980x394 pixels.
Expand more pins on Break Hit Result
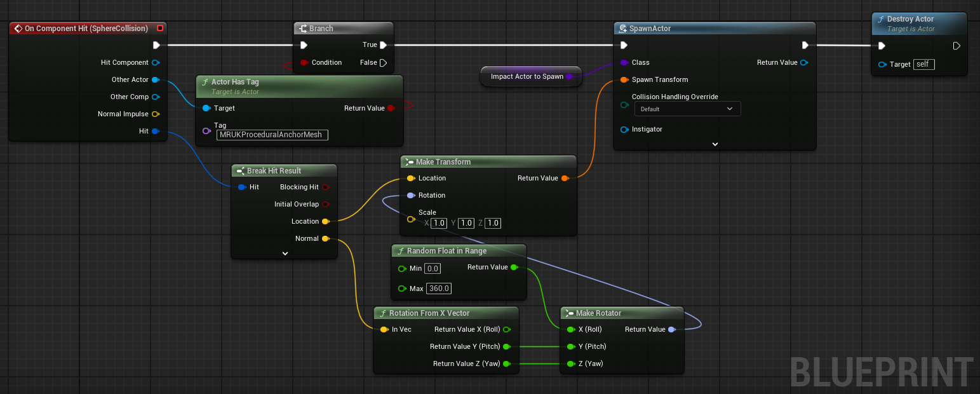click(284, 253)
